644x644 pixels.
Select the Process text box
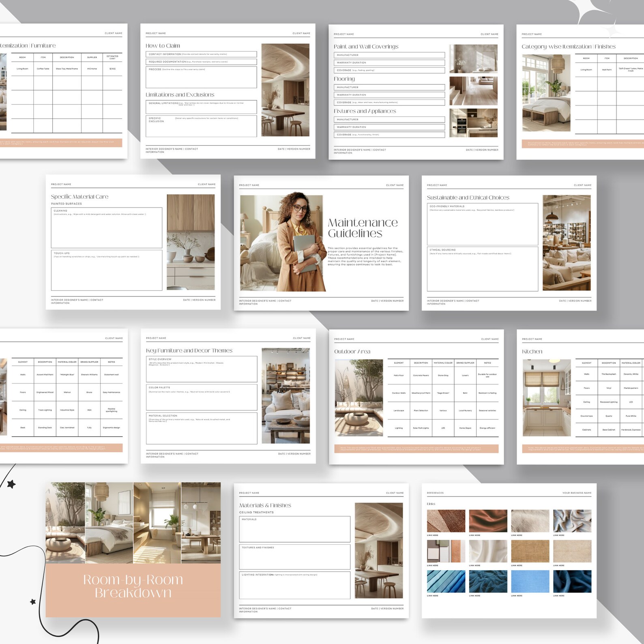pos(201,77)
